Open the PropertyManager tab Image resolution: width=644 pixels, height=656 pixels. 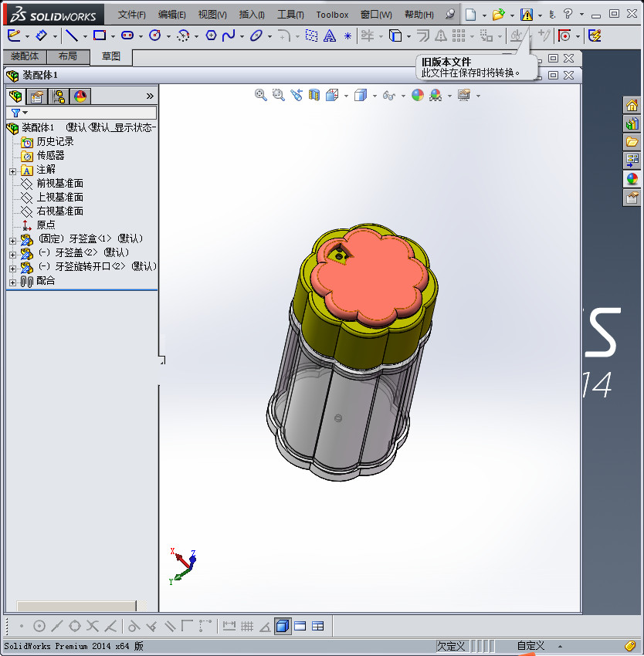point(37,96)
